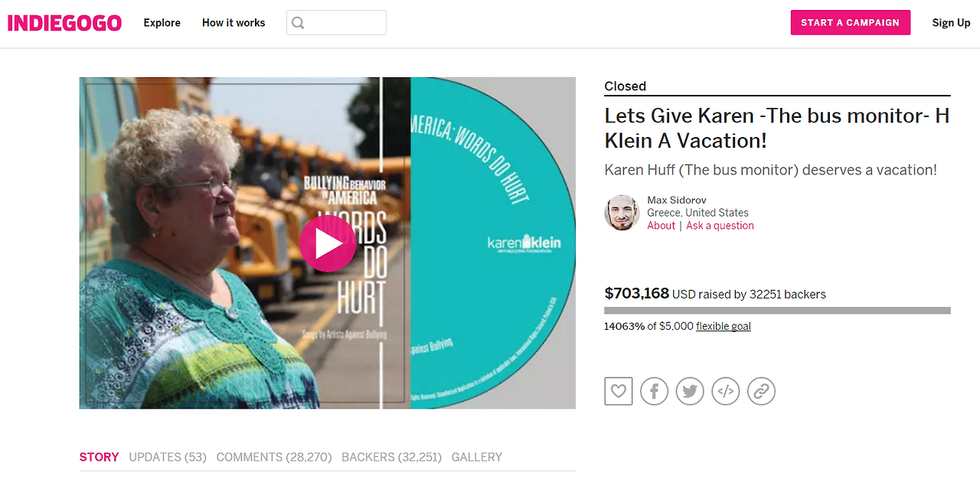This screenshot has width=980, height=489.
Task: Switch to the Updates (53) tab
Action: coord(168,457)
